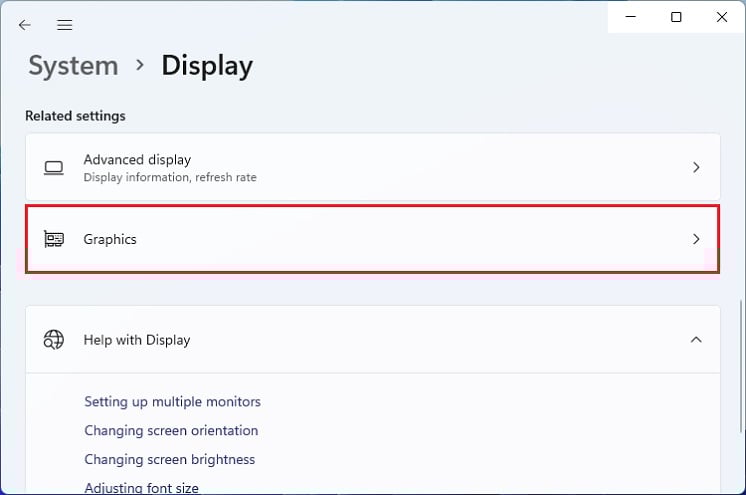
Task: Maximize the Settings window
Action: [x=677, y=17]
